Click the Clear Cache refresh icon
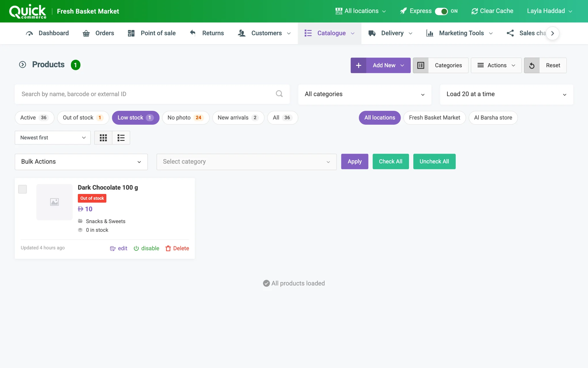 point(474,11)
